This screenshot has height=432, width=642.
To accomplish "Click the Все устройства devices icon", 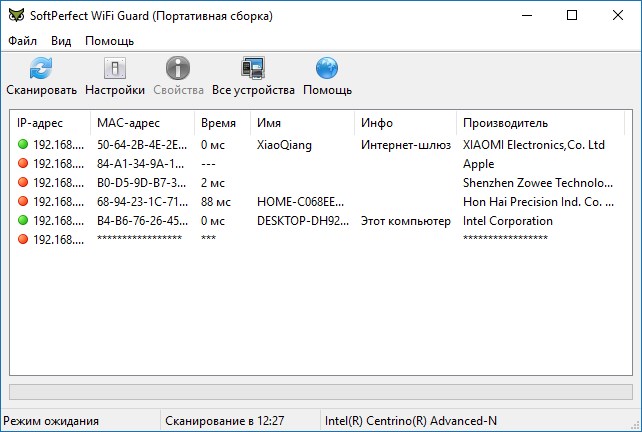I will pos(253,68).
